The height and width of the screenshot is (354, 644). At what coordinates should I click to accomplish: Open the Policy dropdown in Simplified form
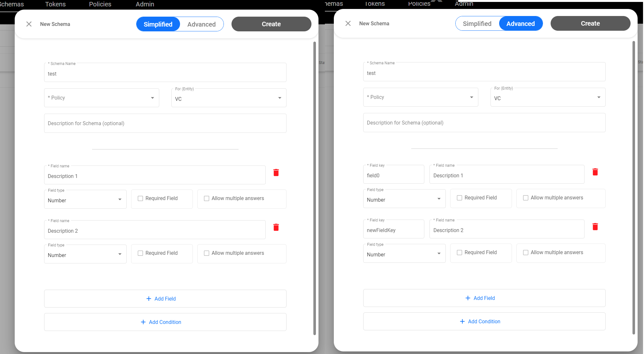click(x=101, y=98)
